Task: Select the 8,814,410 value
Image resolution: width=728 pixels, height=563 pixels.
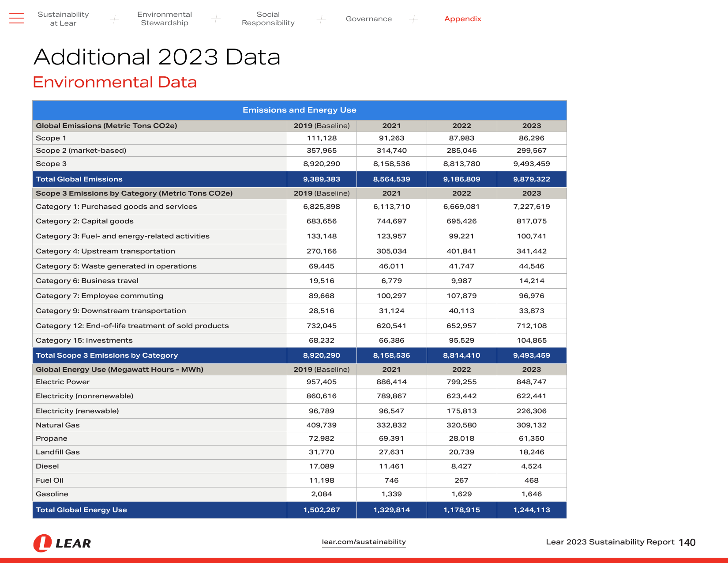Action: coord(462,355)
